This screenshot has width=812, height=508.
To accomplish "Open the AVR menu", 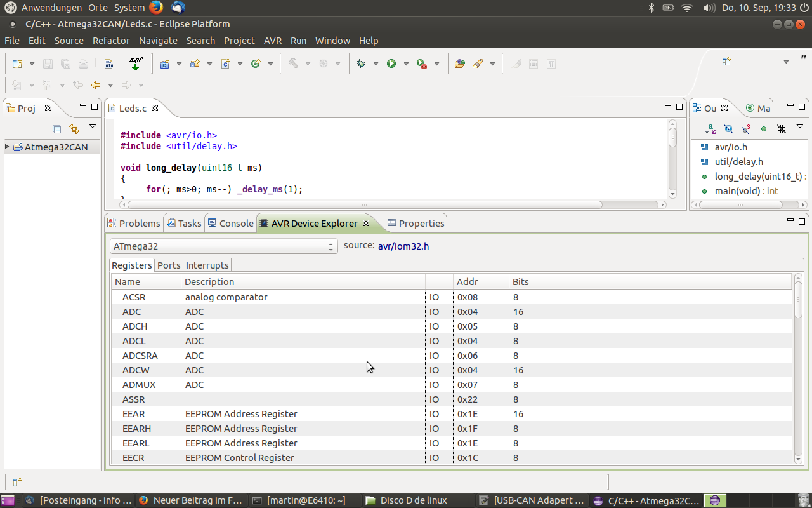I will 273,40.
